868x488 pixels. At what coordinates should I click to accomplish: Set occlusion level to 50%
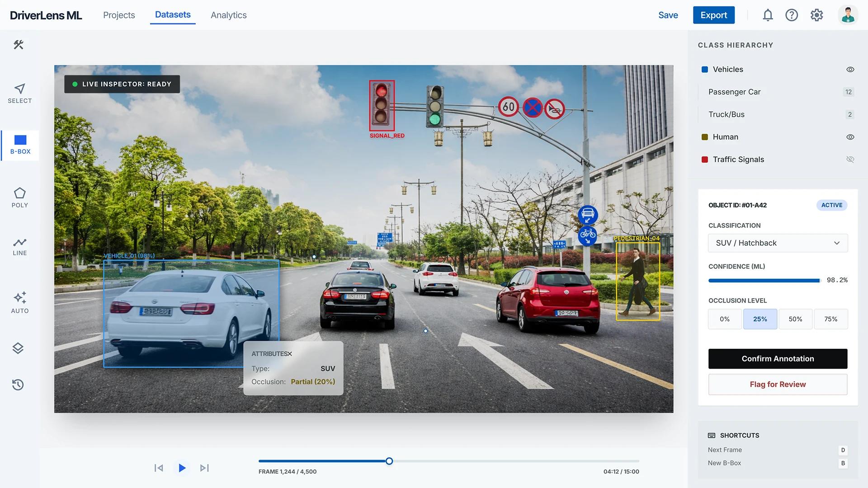[x=795, y=319]
